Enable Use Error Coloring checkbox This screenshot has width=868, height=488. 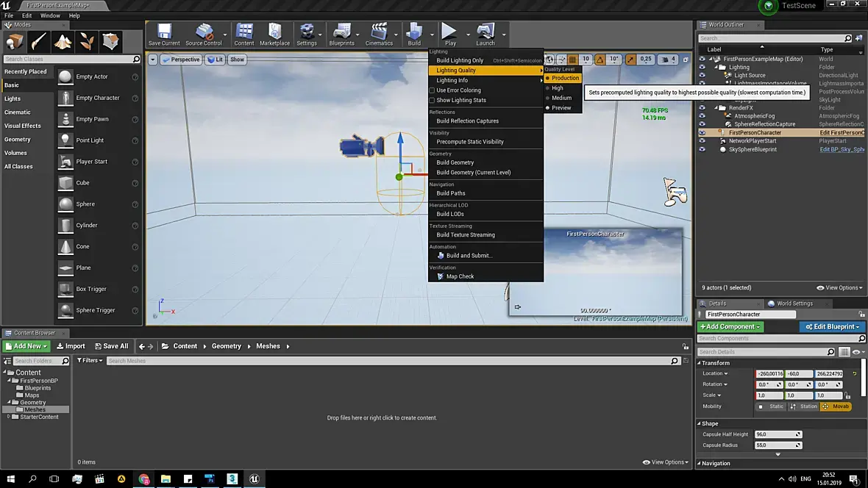[432, 90]
